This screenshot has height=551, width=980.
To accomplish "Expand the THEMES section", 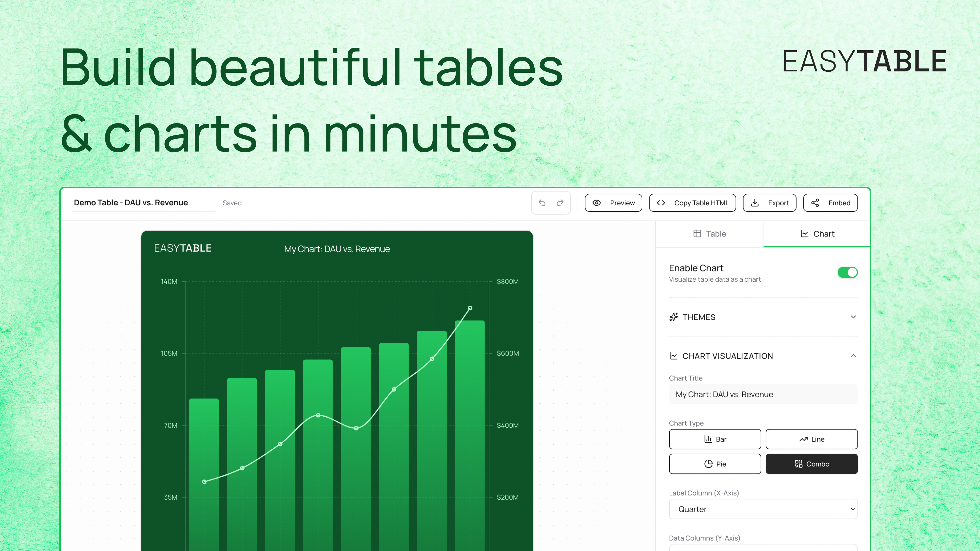I will [x=853, y=317].
